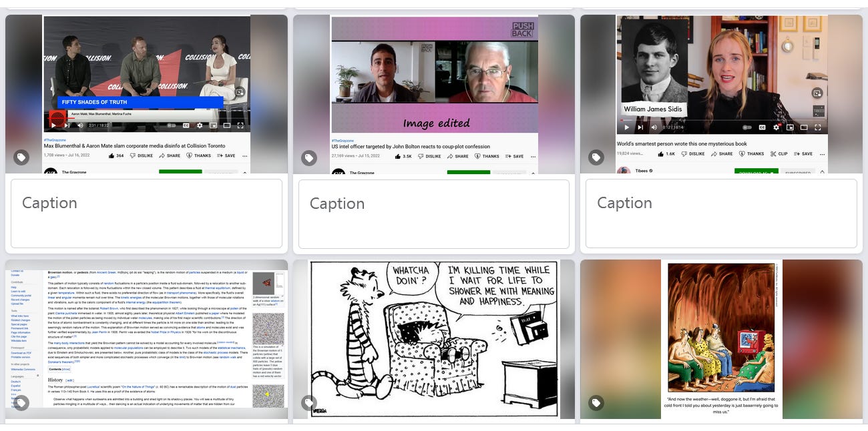
Task: Click theater mode icon in Collision Toronto screenshot
Action: click(x=227, y=125)
